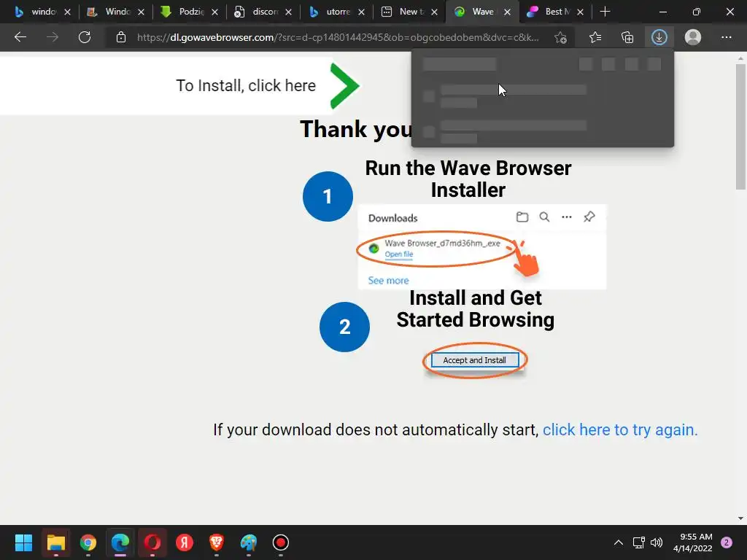Click the 'To Install, click here' text

246,85
